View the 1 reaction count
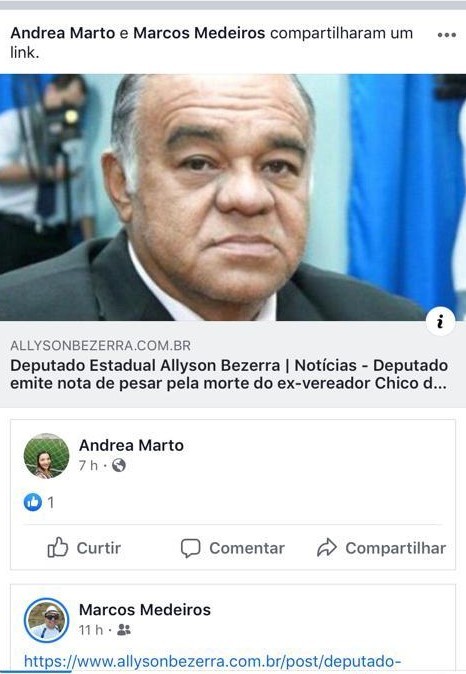 tap(51, 502)
